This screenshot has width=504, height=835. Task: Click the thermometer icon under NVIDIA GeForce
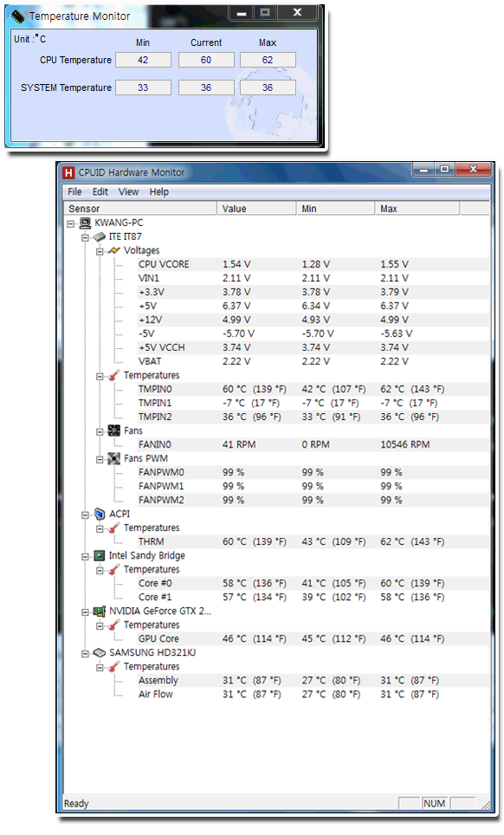click(114, 625)
